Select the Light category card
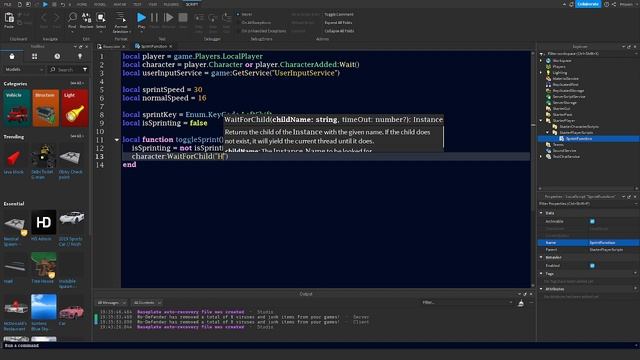The width and height of the screenshot is (640, 360). (x=75, y=108)
